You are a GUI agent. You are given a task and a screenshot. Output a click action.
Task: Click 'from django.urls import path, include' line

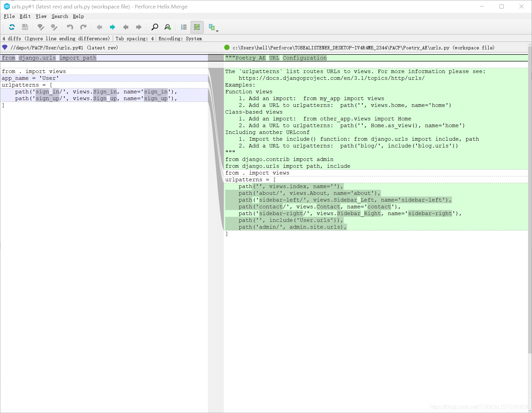288,166
